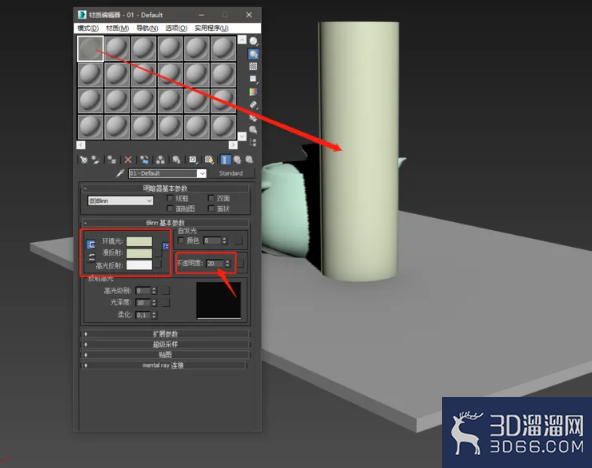Viewport: 592px width, 468px height.
Task: Click the map button beside 不透明度 value
Action: [240, 263]
